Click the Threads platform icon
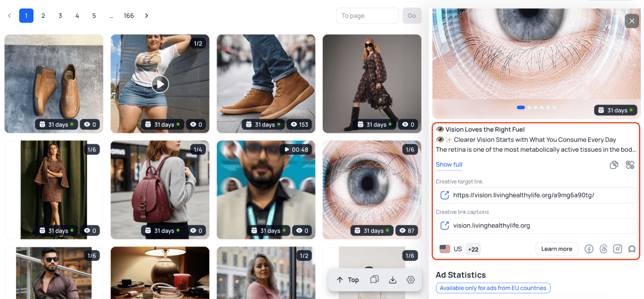This screenshot has width=644, height=299. tap(603, 249)
